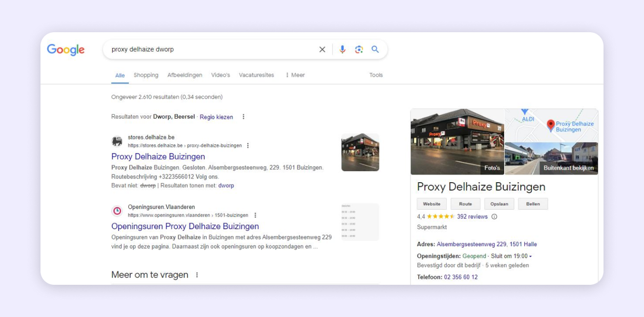The image size is (644, 317).
Task: Open three-dot menu for Openingsuren.Vlaanderen result
Action: [x=255, y=215]
